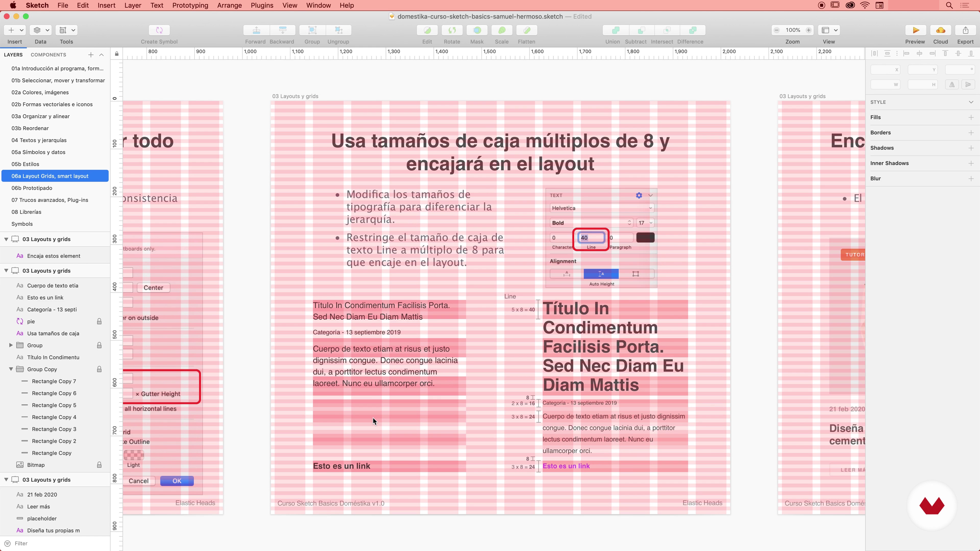The height and width of the screenshot is (551, 980).
Task: Toggle lock on the Group layer
Action: click(x=99, y=345)
